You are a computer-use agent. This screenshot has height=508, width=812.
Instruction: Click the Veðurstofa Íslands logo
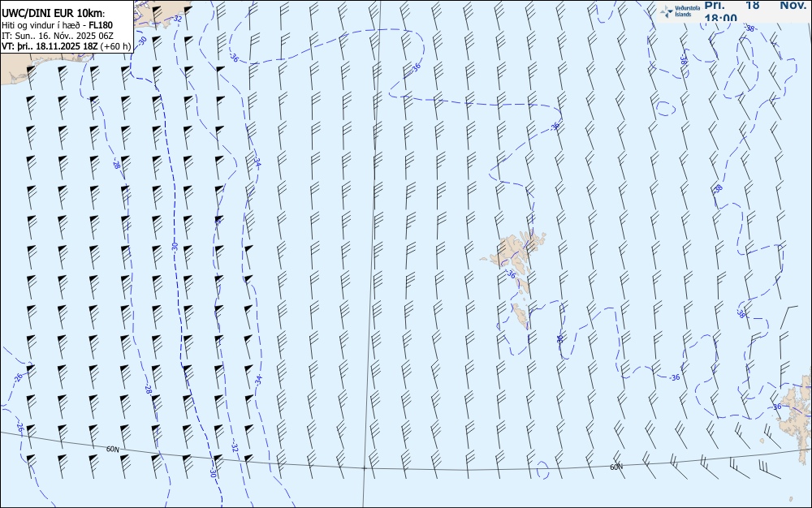tap(680, 11)
